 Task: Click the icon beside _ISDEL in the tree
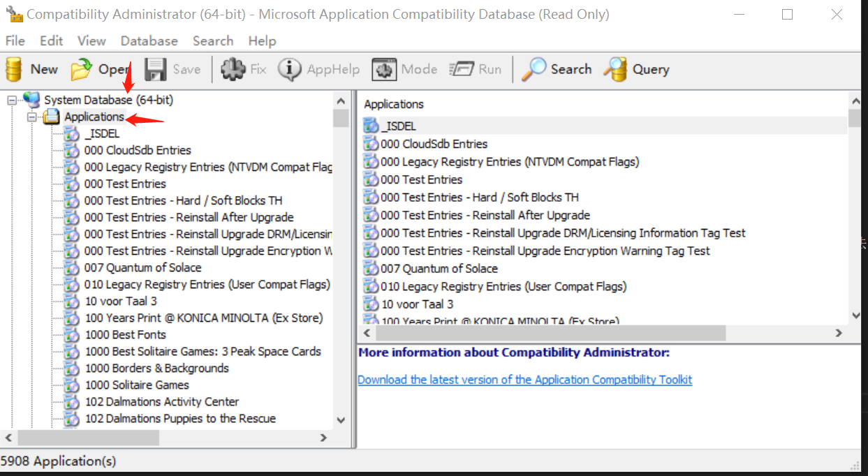click(x=72, y=133)
